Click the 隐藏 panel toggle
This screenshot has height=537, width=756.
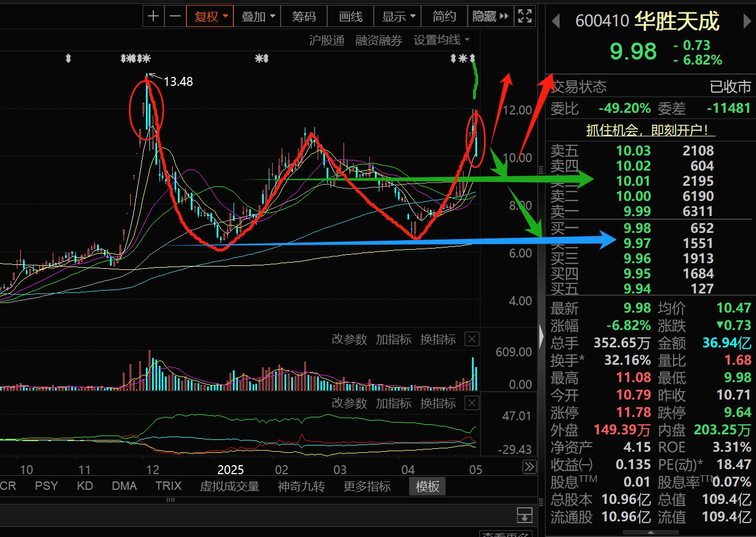491,16
